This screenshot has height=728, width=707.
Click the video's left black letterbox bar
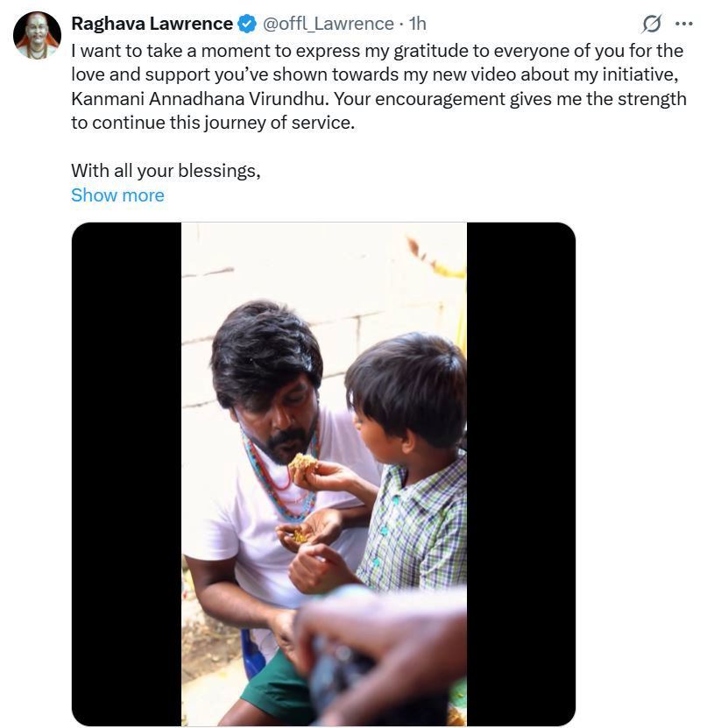pyautogui.click(x=126, y=474)
